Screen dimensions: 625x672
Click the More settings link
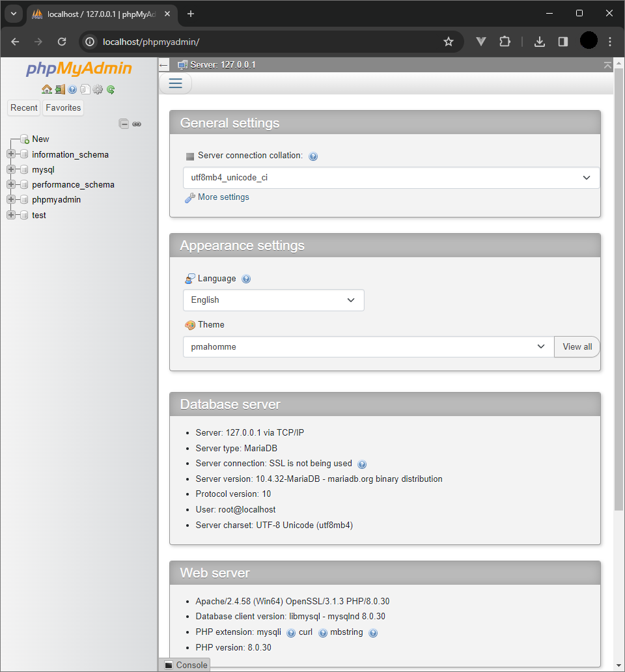(223, 197)
